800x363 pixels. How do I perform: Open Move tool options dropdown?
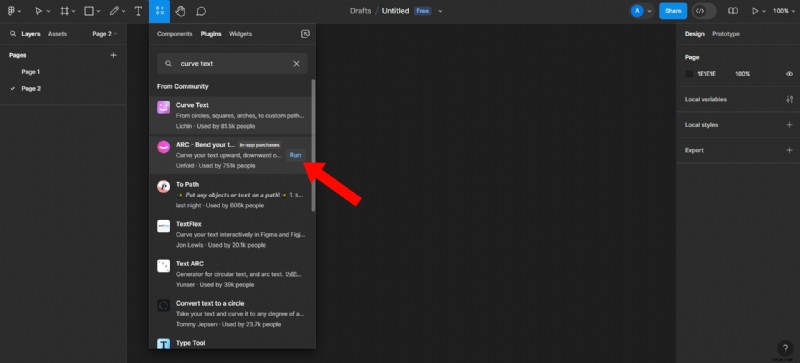coord(48,11)
